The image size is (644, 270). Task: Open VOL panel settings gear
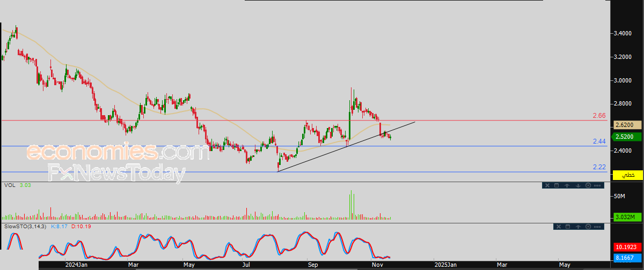588,185
